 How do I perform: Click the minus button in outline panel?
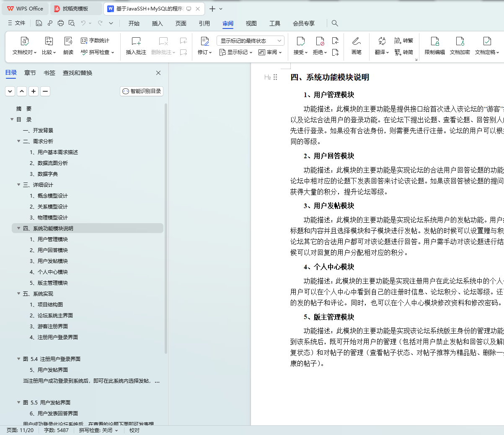pos(45,91)
